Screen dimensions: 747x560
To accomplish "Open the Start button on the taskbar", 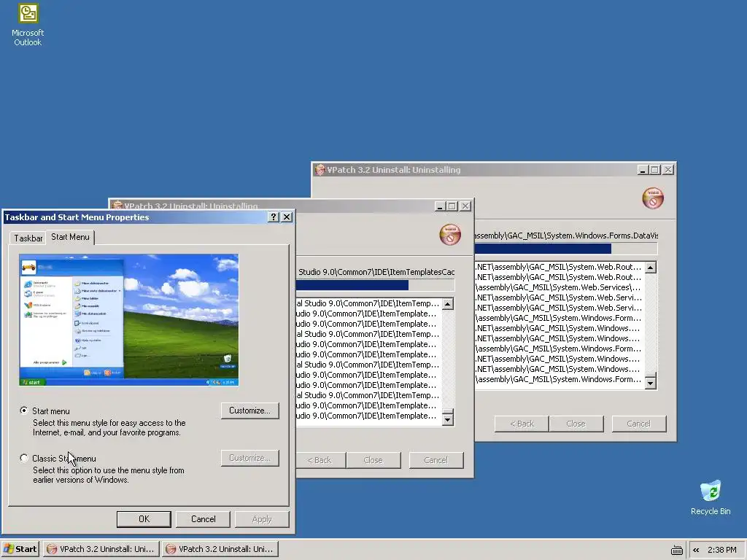I will point(20,549).
